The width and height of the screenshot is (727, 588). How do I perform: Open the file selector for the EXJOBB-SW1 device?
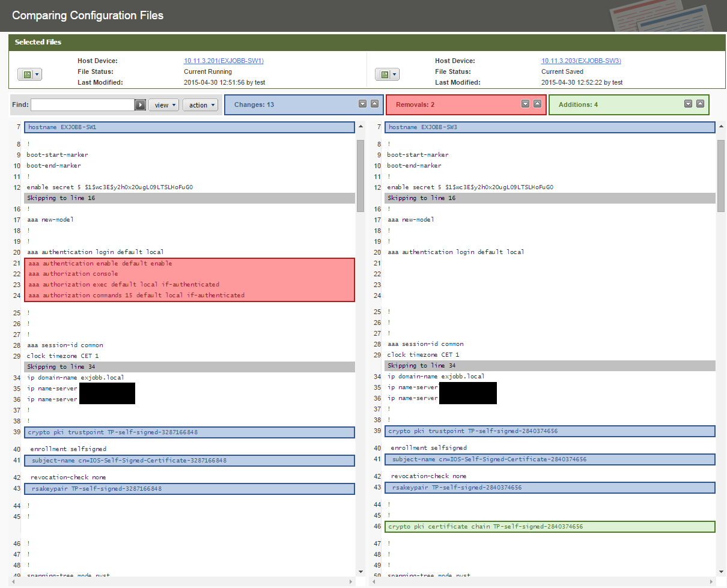[29, 74]
